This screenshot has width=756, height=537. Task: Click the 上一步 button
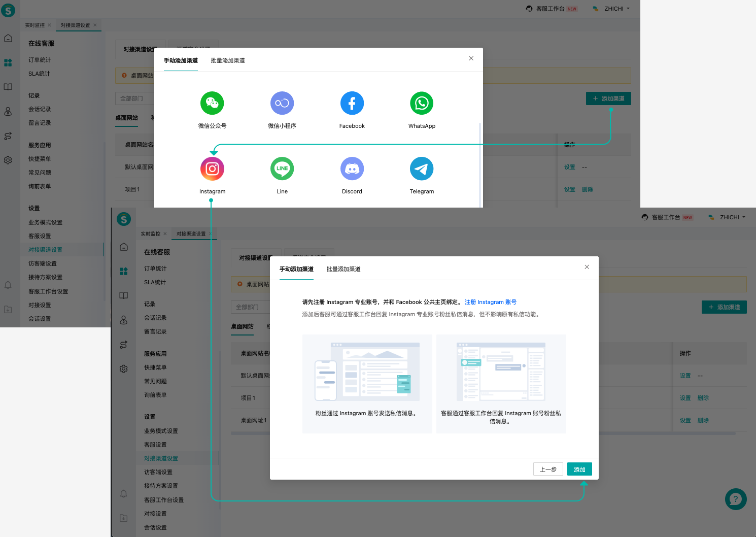(x=548, y=469)
